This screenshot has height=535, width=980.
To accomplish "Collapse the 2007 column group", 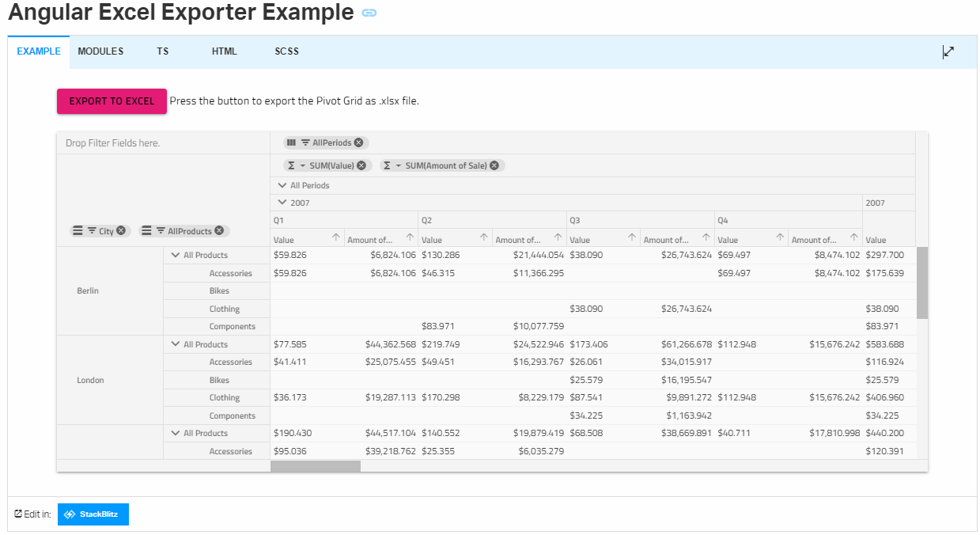I will 282,202.
